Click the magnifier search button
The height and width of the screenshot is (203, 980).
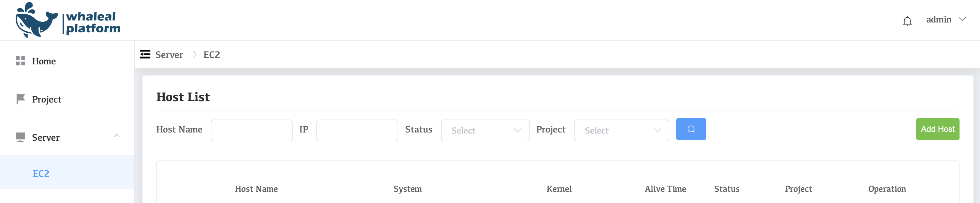pos(691,129)
